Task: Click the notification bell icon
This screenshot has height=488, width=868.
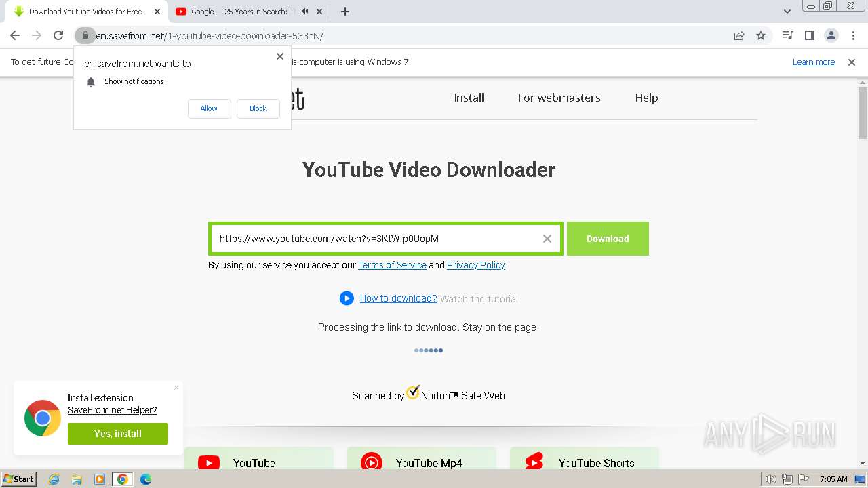Action: [x=91, y=82]
